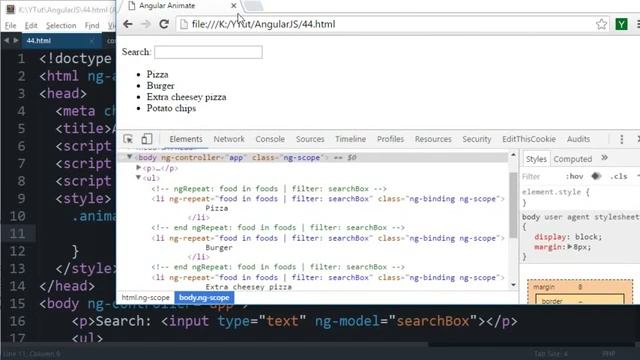Image resolution: width=640 pixels, height=360 pixels.
Task: Open the Console tab
Action: pyautogui.click(x=270, y=139)
